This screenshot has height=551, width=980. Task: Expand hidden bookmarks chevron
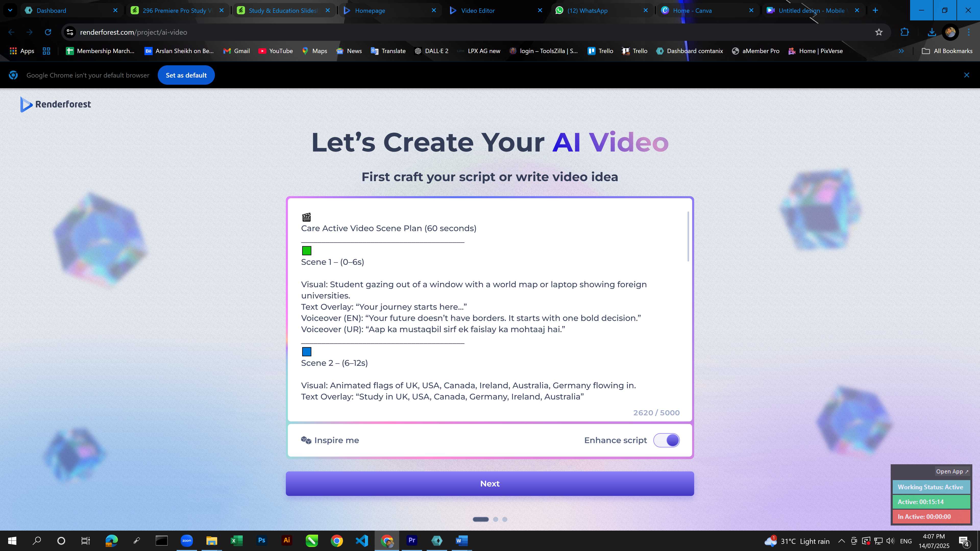[901, 51]
